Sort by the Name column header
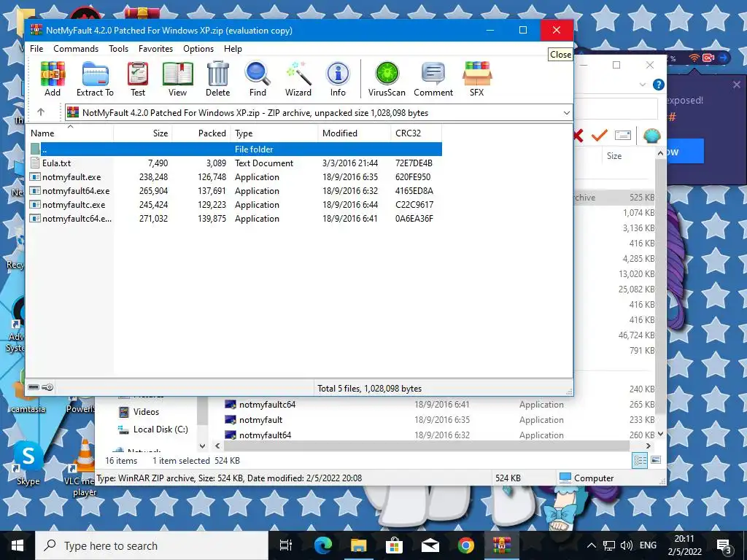 tap(70, 133)
